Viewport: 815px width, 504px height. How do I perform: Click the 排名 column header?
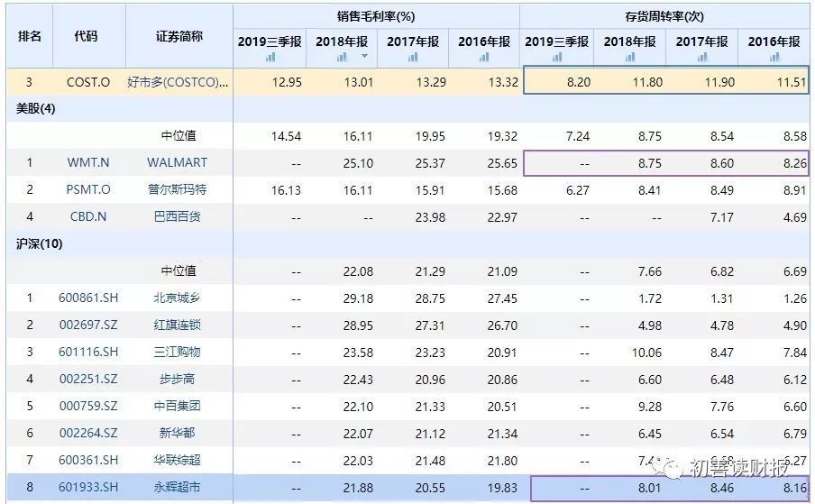(x=30, y=36)
